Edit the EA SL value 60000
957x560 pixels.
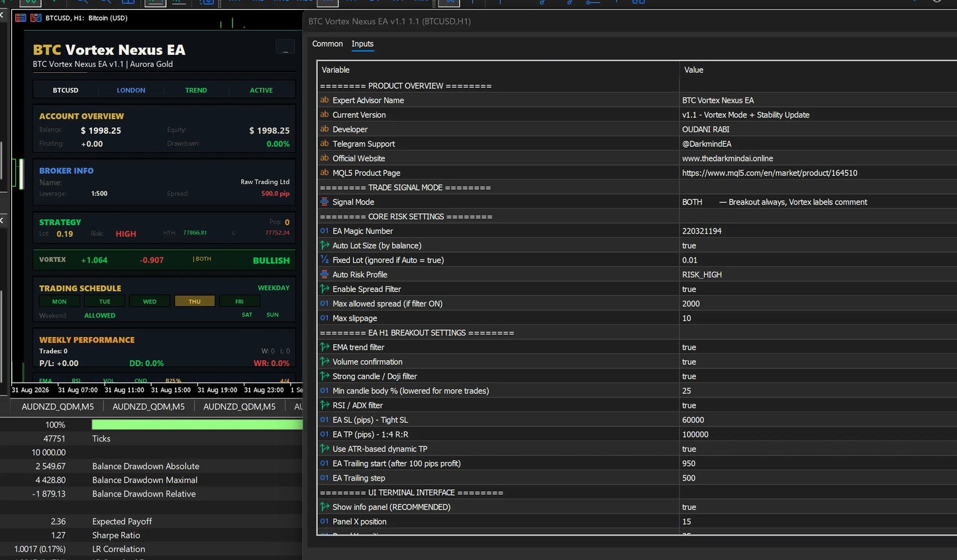pyautogui.click(x=818, y=420)
